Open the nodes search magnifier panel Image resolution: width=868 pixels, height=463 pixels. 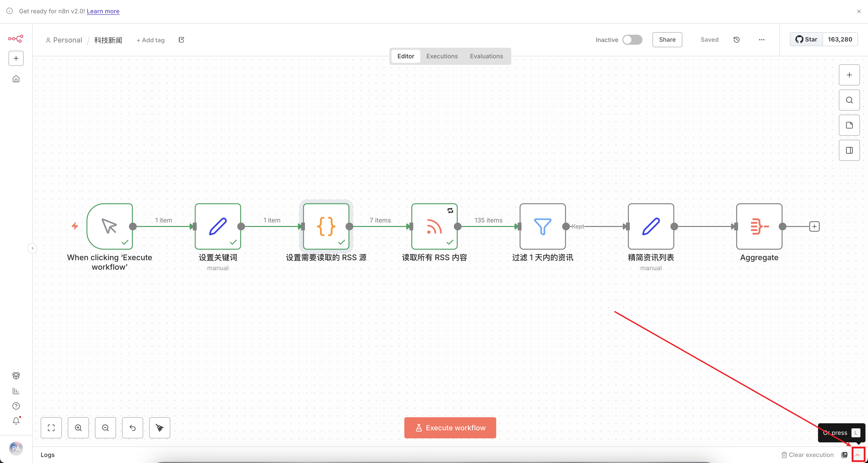coord(849,100)
